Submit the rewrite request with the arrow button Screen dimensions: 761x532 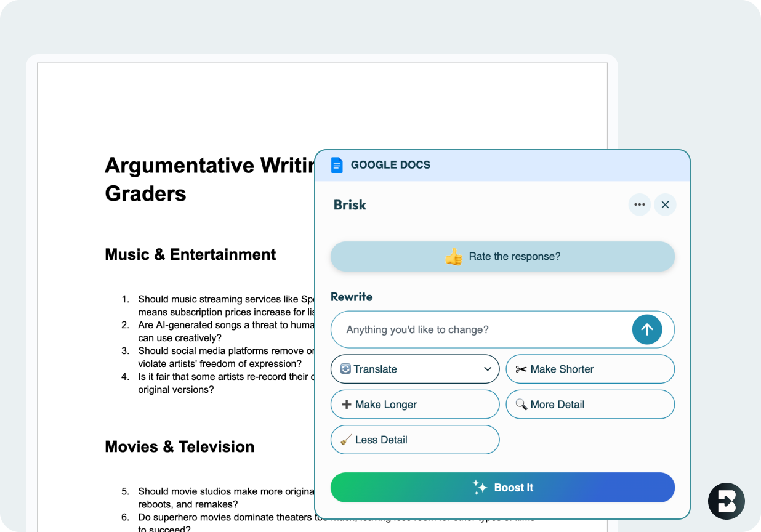tap(647, 330)
